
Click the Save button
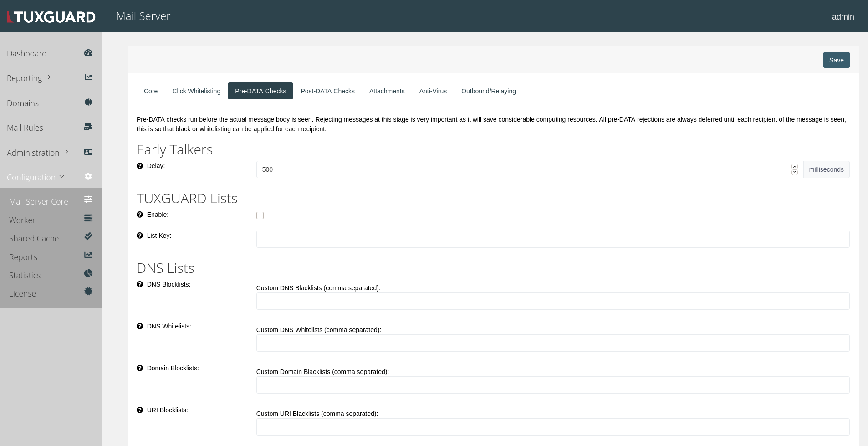coord(836,60)
